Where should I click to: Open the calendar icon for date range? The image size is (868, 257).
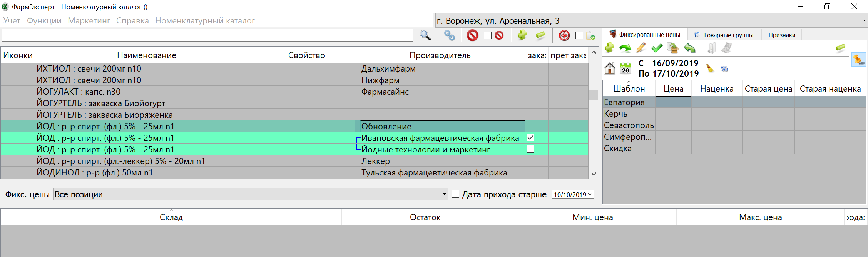[625, 68]
